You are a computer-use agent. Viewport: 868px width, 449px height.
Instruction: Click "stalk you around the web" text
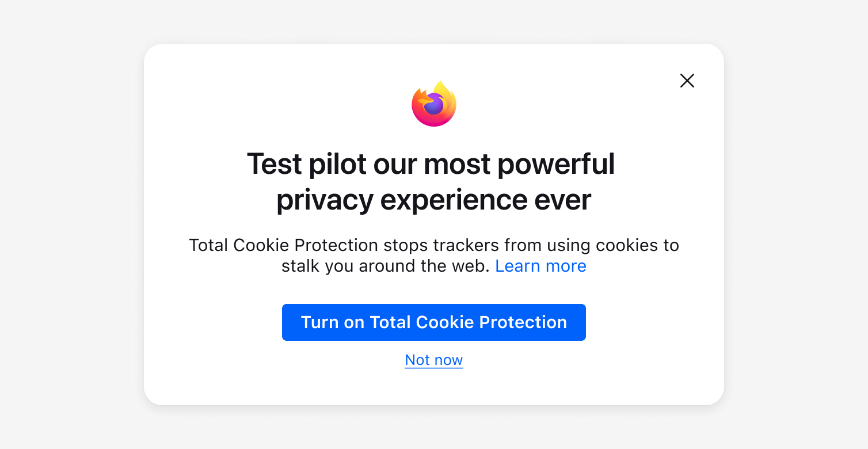[386, 266]
